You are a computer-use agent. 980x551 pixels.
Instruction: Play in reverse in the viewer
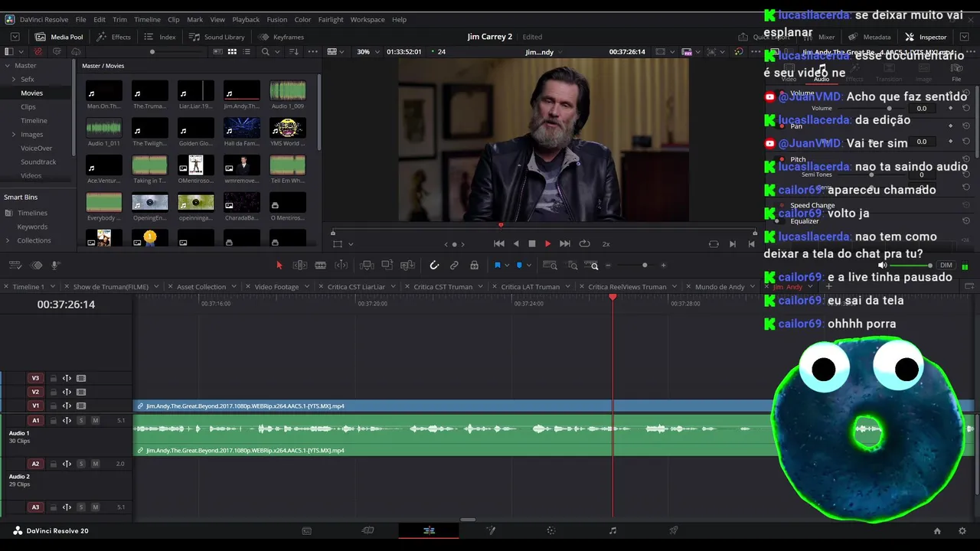pos(516,243)
